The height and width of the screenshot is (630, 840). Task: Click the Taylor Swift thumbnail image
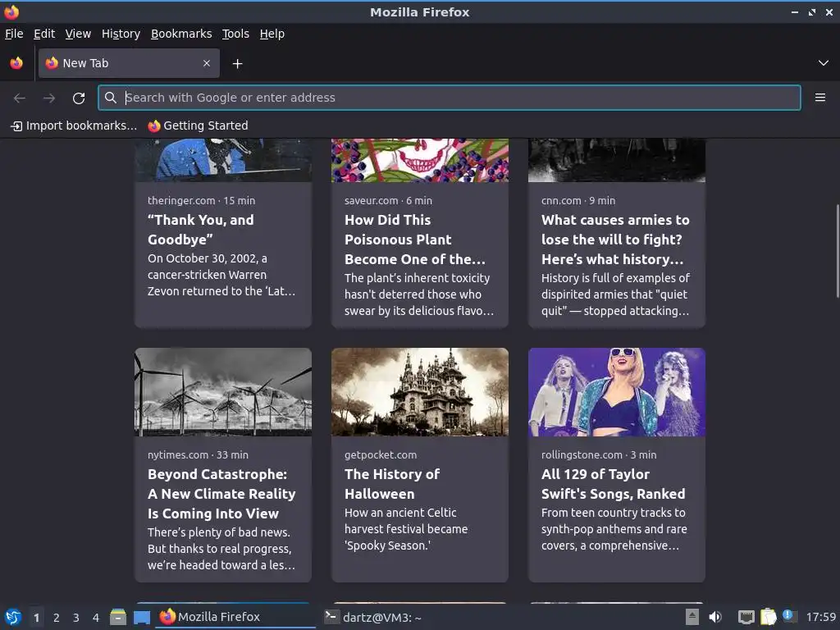[617, 392]
